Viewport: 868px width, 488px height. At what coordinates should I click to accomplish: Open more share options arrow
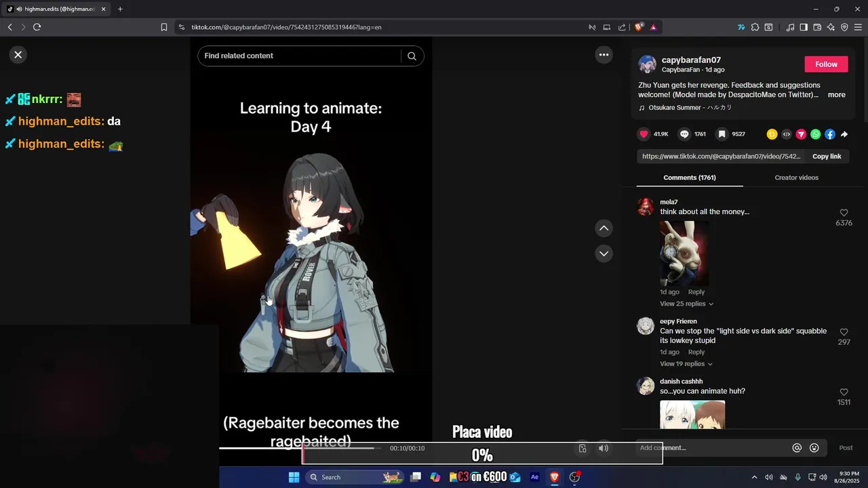pos(844,134)
